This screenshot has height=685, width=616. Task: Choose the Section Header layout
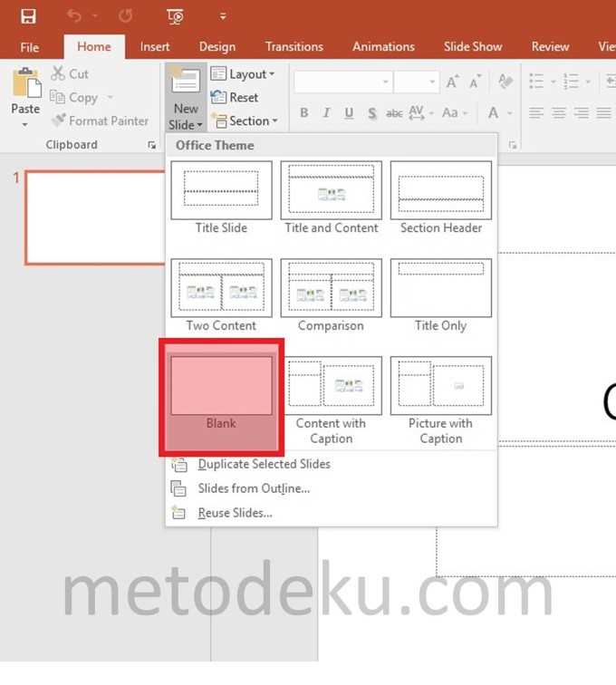coord(441,198)
